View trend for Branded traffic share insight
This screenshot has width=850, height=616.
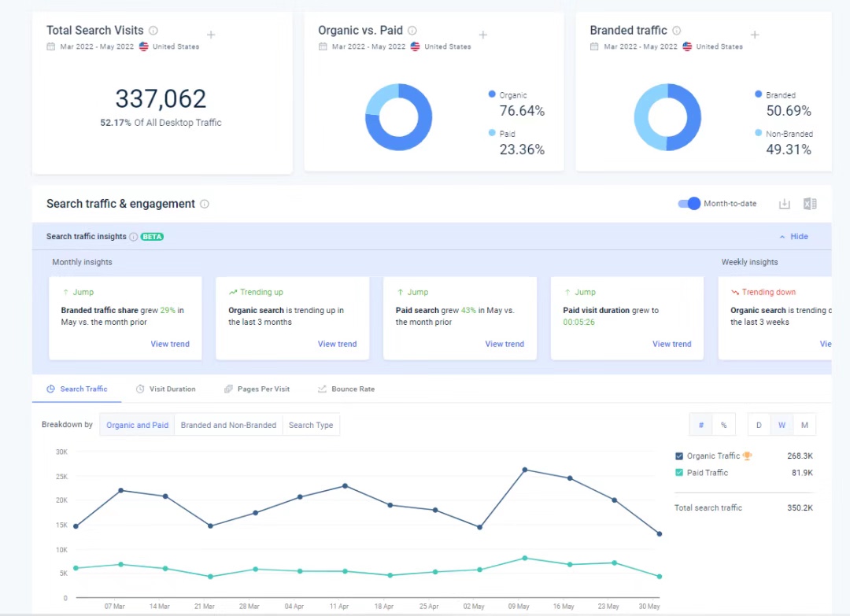tap(170, 344)
